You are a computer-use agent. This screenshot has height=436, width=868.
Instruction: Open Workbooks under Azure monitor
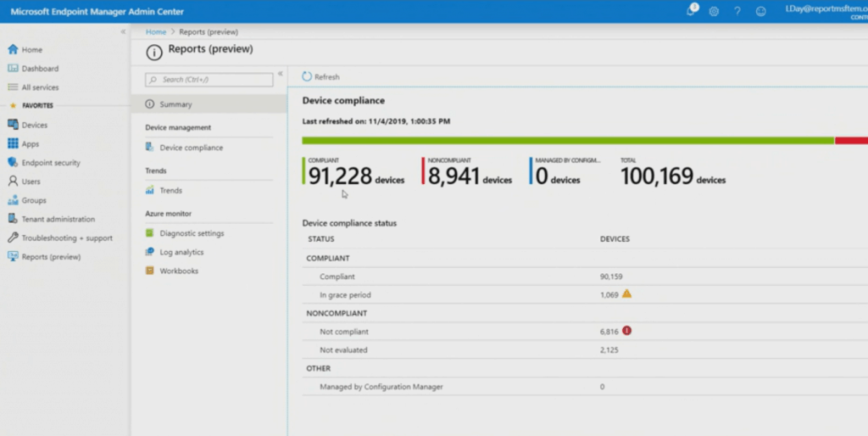pyautogui.click(x=179, y=271)
